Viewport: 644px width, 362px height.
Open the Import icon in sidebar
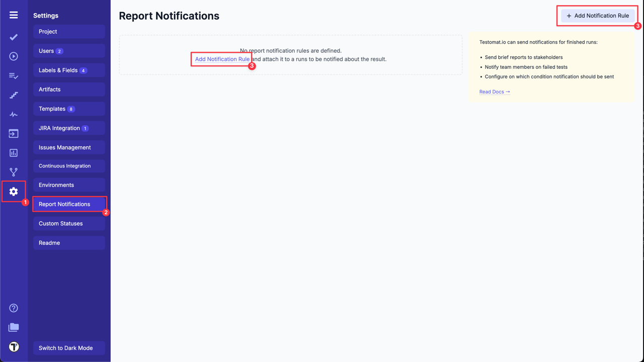coord(14,133)
